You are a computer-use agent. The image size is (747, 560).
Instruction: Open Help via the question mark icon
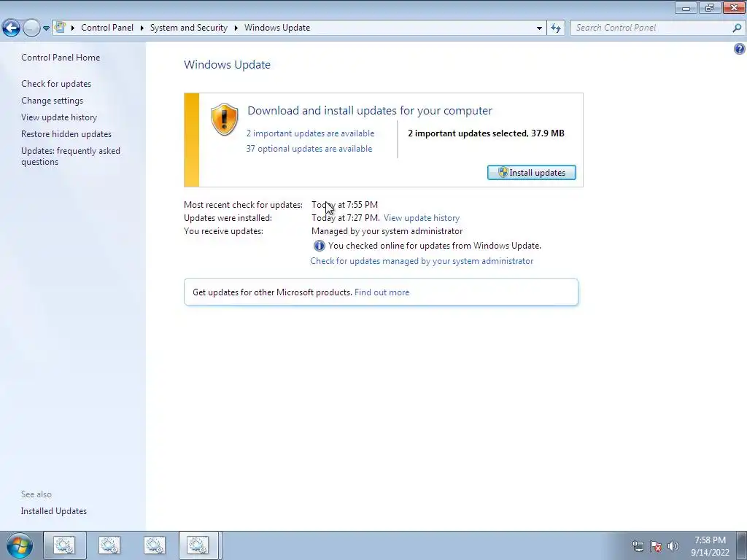pos(740,49)
